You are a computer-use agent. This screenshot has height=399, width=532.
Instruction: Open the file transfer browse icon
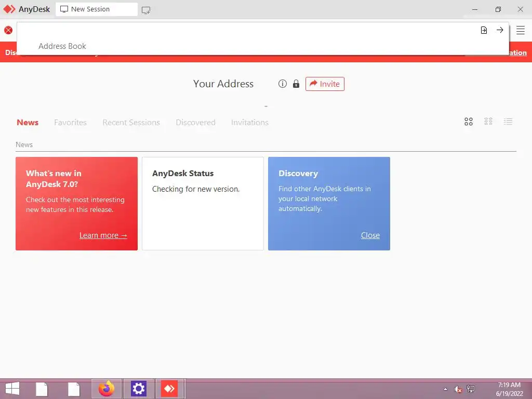click(x=484, y=30)
